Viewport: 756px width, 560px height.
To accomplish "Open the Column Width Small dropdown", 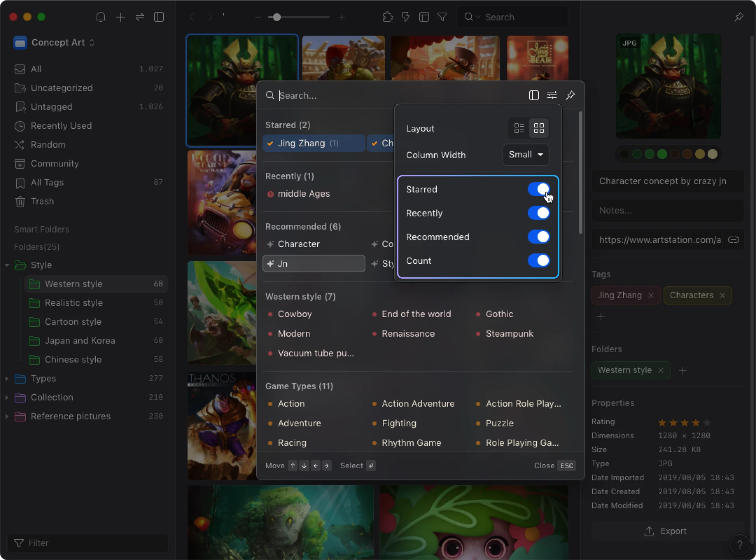I will coord(526,155).
